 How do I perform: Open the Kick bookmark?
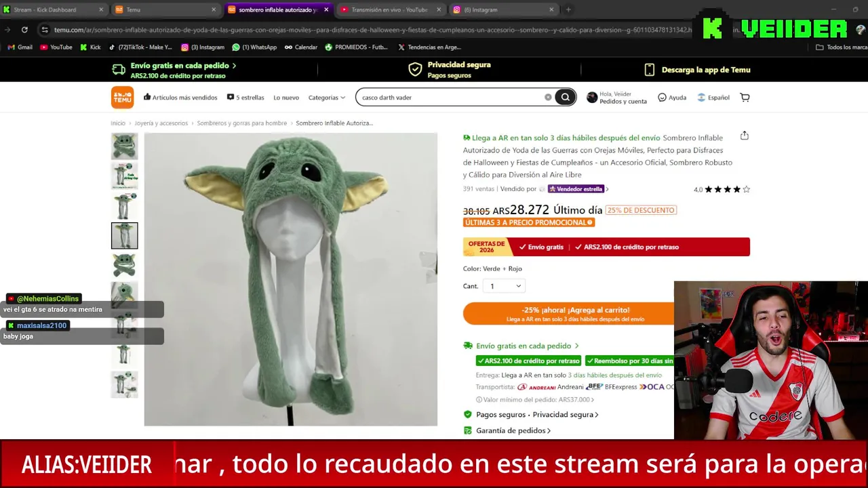[90, 47]
